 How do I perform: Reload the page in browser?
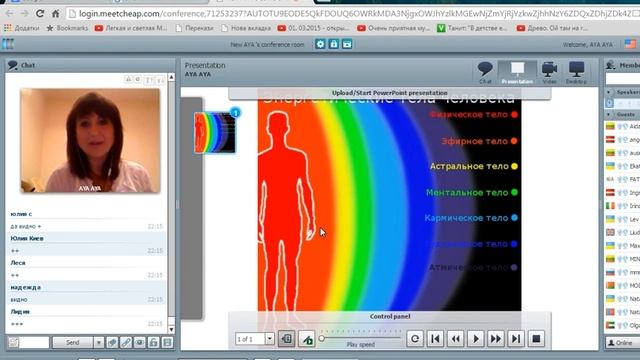(40, 14)
